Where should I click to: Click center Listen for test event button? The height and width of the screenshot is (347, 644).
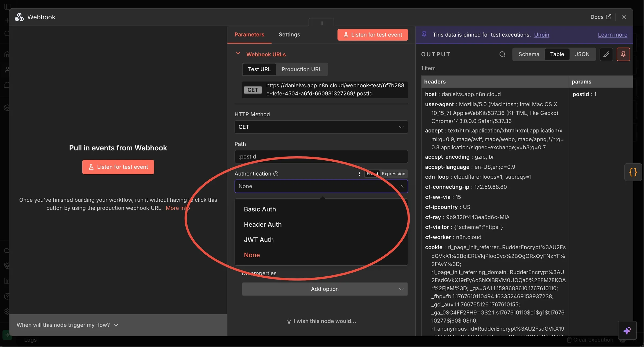[118, 167]
